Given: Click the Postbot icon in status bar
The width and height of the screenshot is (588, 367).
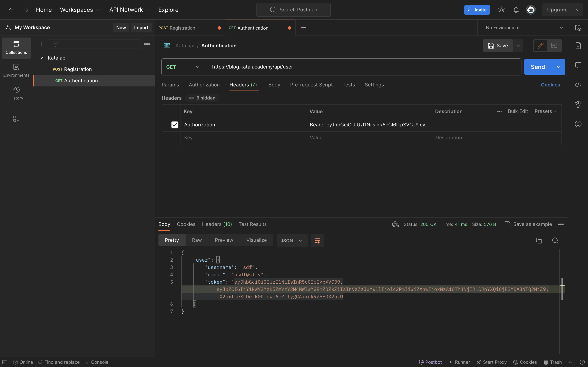Looking at the screenshot, I should [x=422, y=362].
